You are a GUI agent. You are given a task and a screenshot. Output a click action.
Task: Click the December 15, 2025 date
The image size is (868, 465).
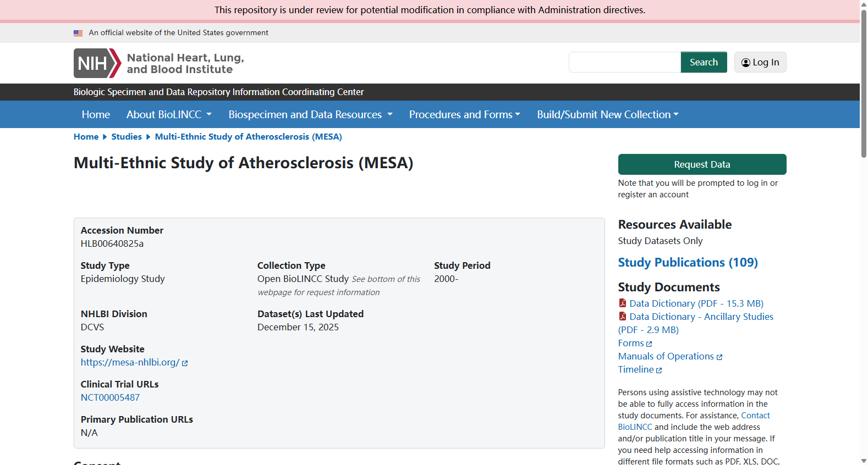click(298, 327)
